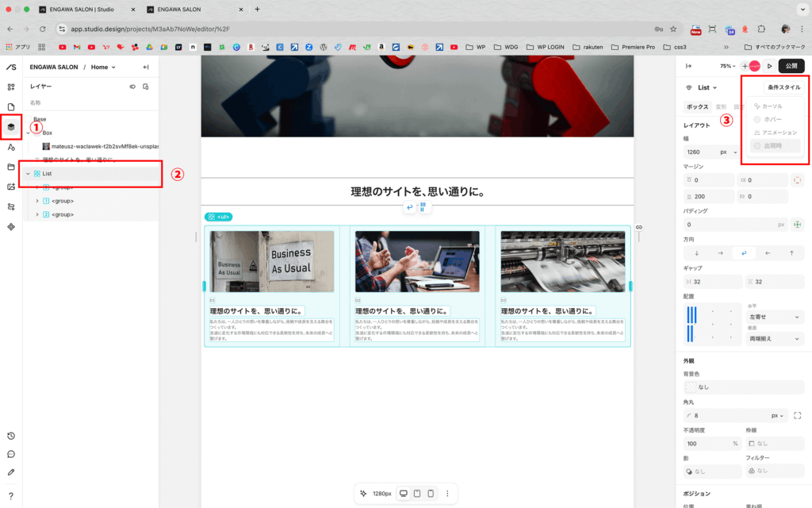The width and height of the screenshot is (812, 508).
Task: Click the Add elements icon in sidebar
Action: (x=11, y=87)
